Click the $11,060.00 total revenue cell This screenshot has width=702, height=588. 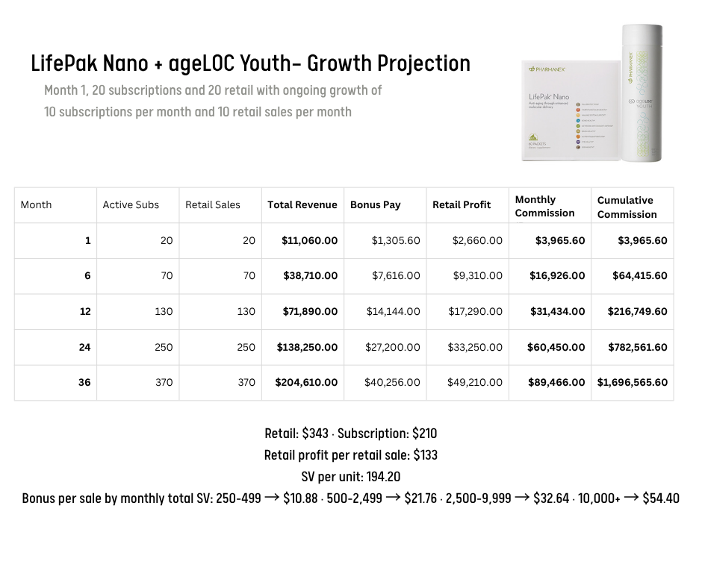coord(309,240)
